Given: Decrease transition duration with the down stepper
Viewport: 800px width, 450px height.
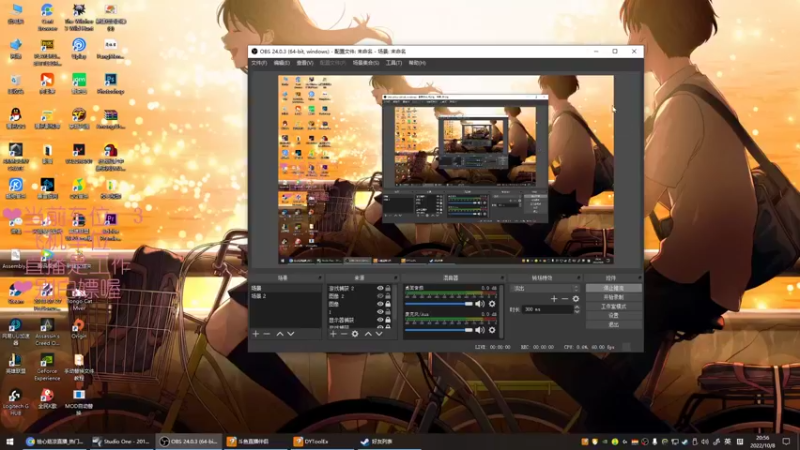Looking at the screenshot, I should coord(577,311).
